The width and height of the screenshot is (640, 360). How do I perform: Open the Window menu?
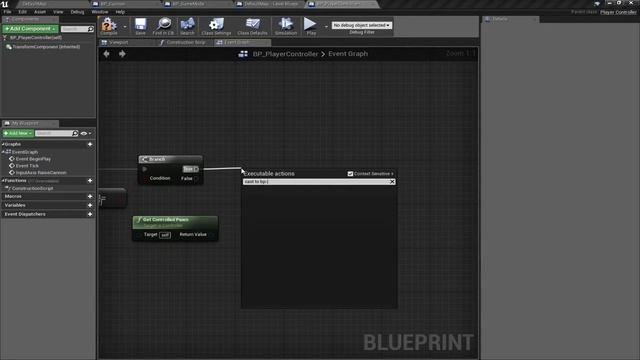point(100,12)
